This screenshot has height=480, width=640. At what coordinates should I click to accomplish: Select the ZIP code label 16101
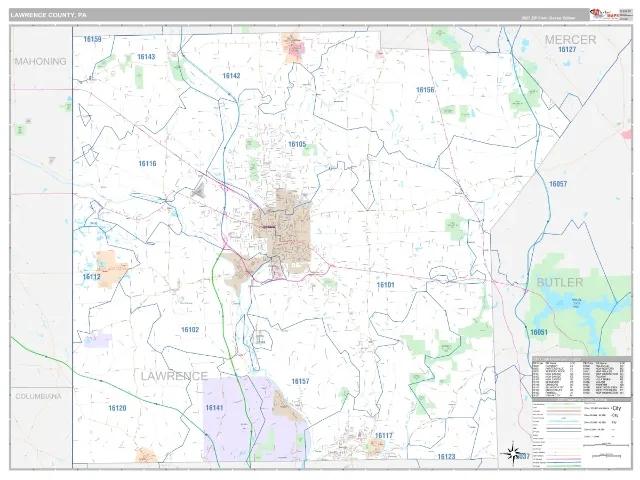385,285
